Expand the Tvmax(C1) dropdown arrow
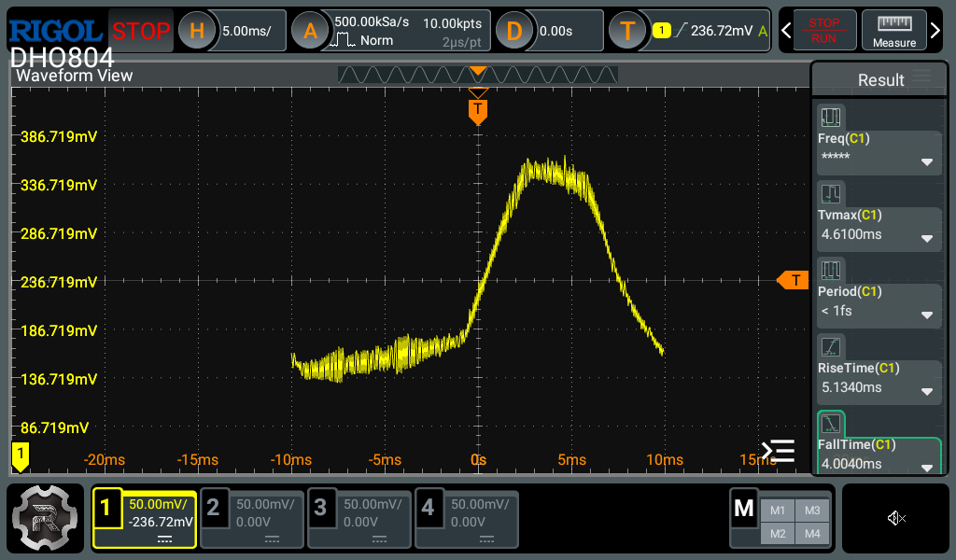The width and height of the screenshot is (956, 560). (x=927, y=238)
